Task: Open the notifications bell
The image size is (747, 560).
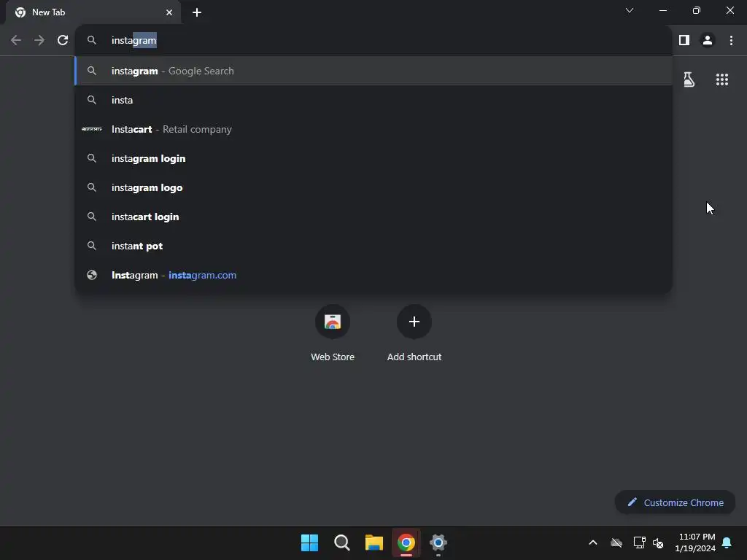Action: point(727,542)
